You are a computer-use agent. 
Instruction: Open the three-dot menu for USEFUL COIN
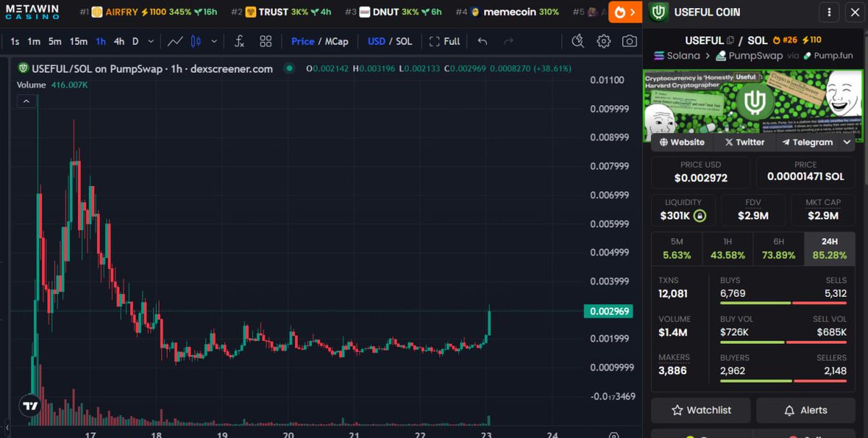click(829, 12)
